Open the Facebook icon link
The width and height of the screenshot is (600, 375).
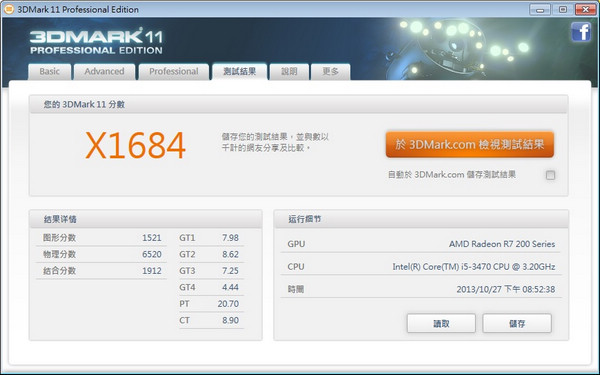pyautogui.click(x=581, y=32)
